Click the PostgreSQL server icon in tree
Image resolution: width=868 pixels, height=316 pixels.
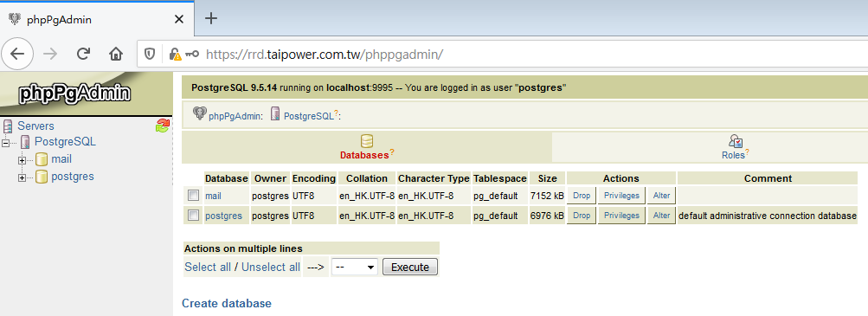click(25, 142)
